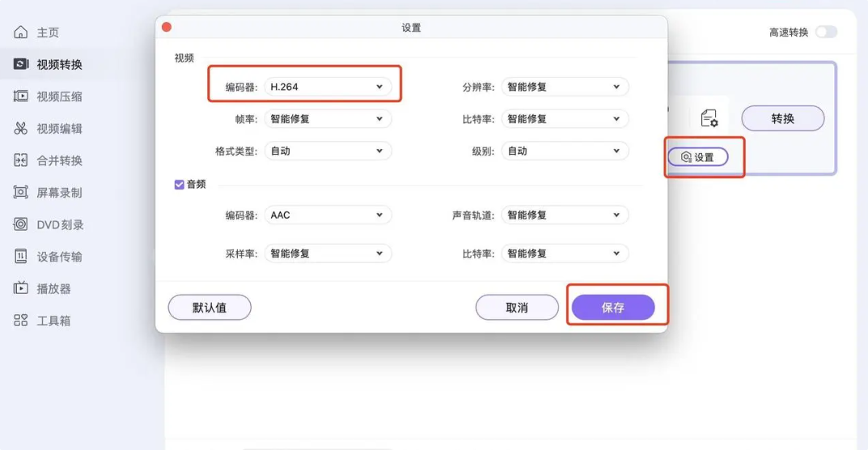The image size is (868, 450).
Task: Click the scissors icon for 视频编辑
Action: coord(20,129)
